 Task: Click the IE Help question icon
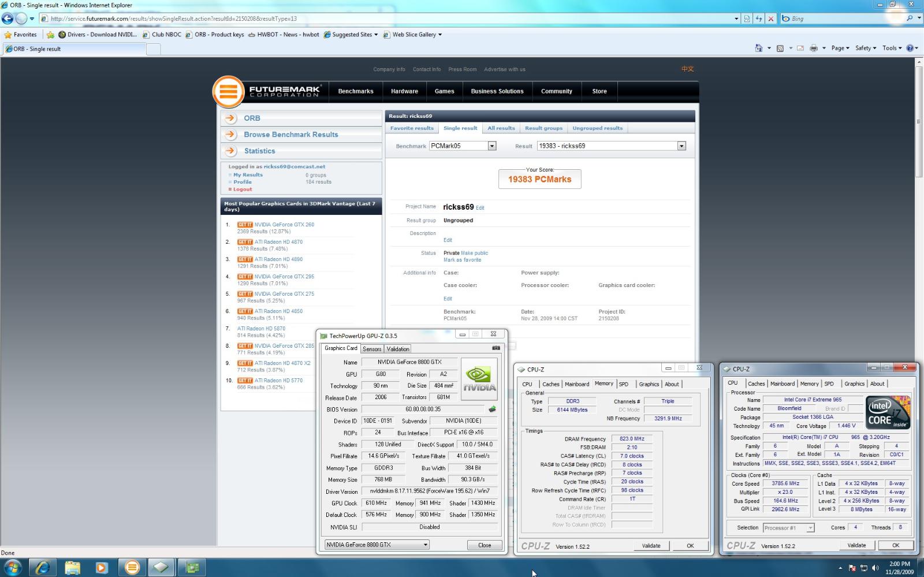click(x=910, y=49)
